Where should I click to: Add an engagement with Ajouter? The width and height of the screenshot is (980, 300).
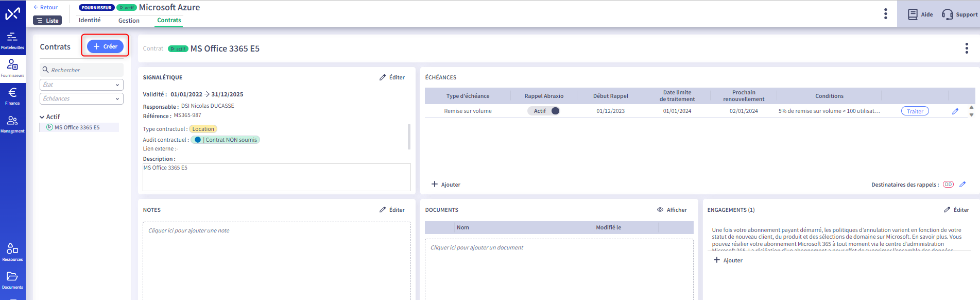pyautogui.click(x=728, y=260)
